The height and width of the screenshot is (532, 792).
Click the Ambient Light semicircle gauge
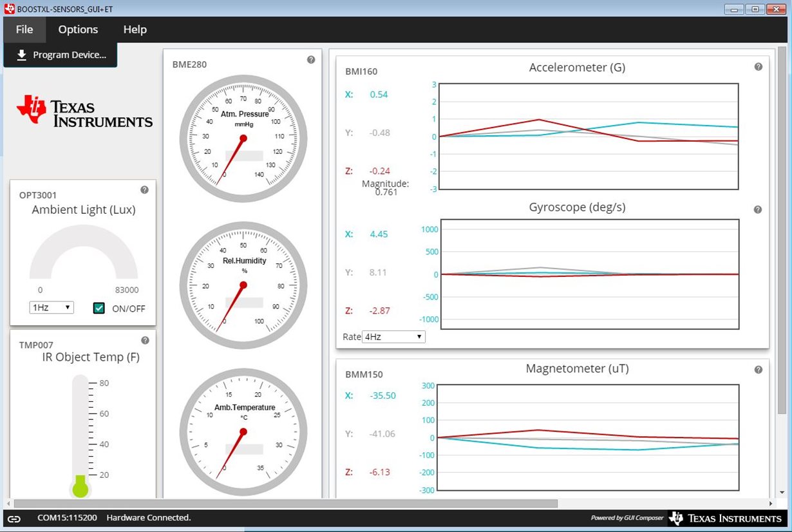point(84,252)
